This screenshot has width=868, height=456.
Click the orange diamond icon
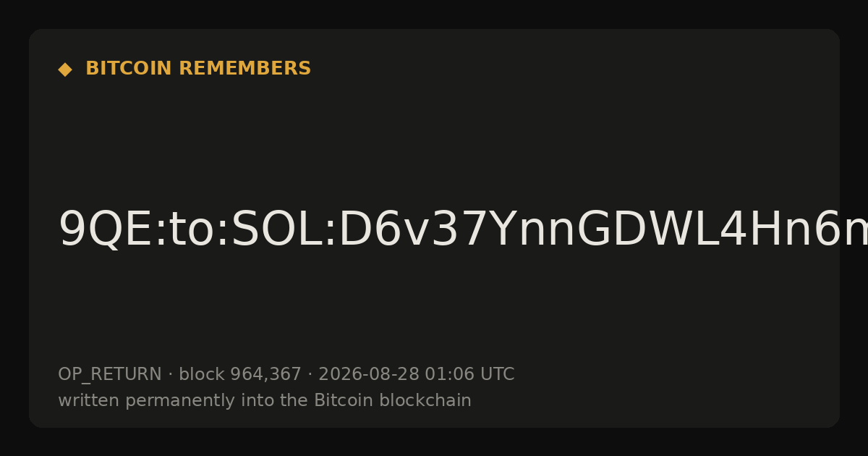(65, 69)
